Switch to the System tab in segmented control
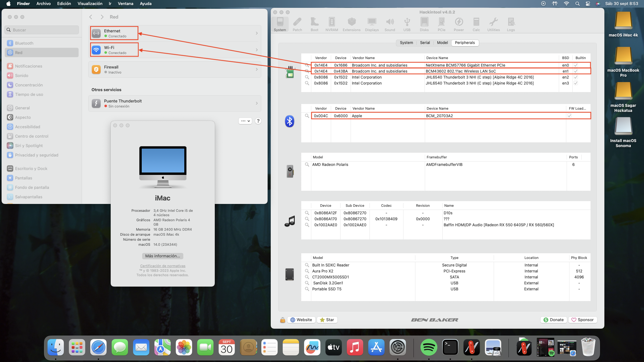 [406, 43]
